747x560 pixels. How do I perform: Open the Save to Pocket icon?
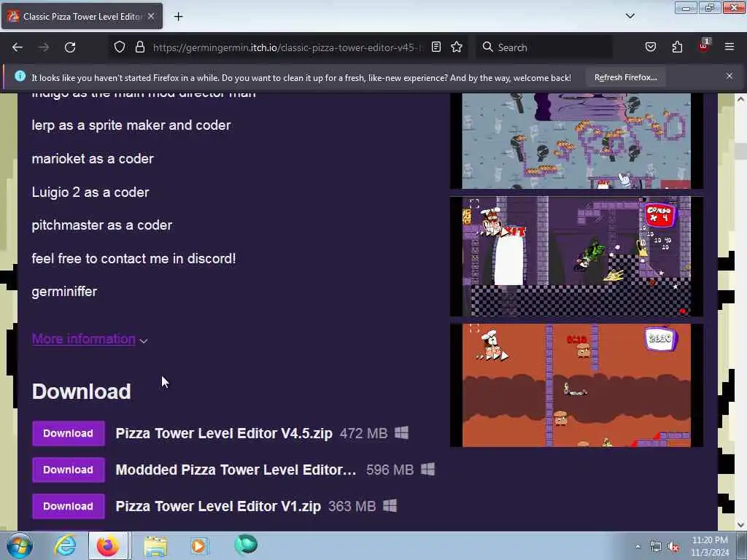[x=651, y=47]
